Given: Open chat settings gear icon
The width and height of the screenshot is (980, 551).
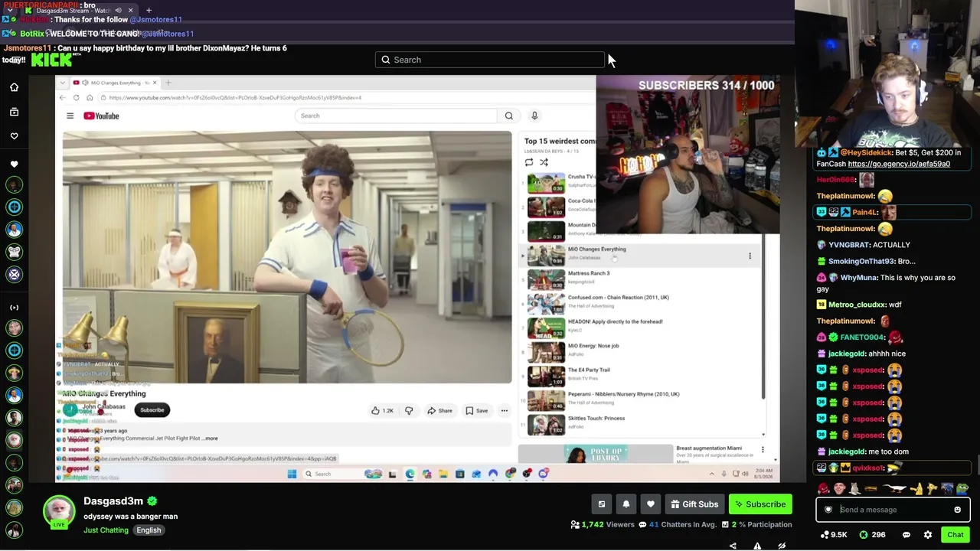Looking at the screenshot, I should pyautogui.click(x=928, y=535).
